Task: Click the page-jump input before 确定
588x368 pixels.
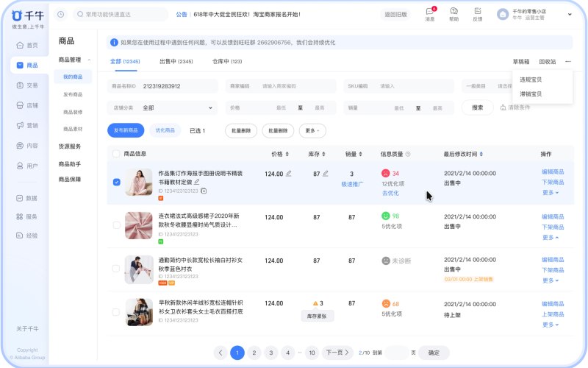Action: pyautogui.click(x=396, y=353)
